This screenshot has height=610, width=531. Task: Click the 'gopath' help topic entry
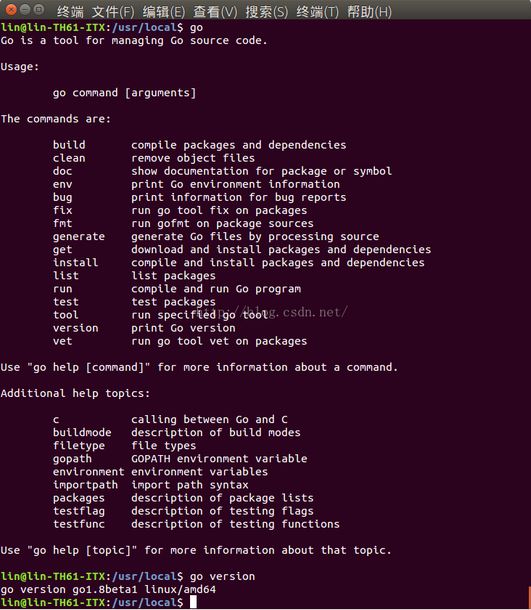72,459
